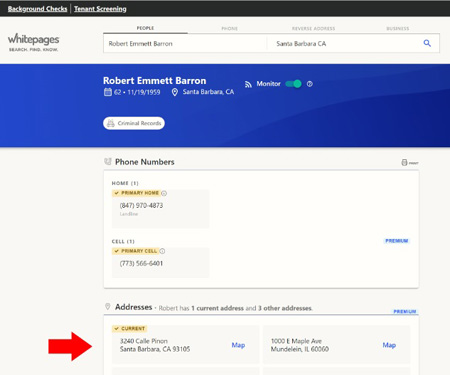450x375 pixels.
Task: Click the Monitor feed signal icon
Action: (x=248, y=84)
